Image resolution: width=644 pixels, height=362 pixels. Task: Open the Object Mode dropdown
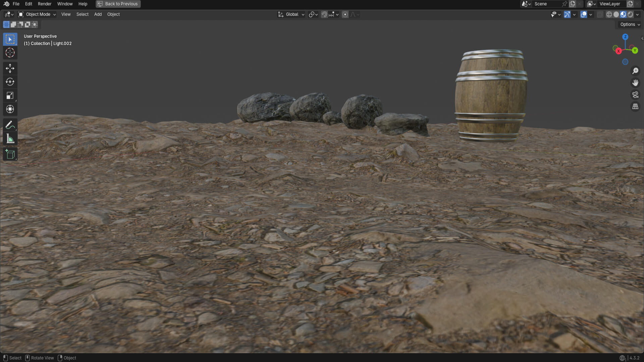tap(37, 14)
